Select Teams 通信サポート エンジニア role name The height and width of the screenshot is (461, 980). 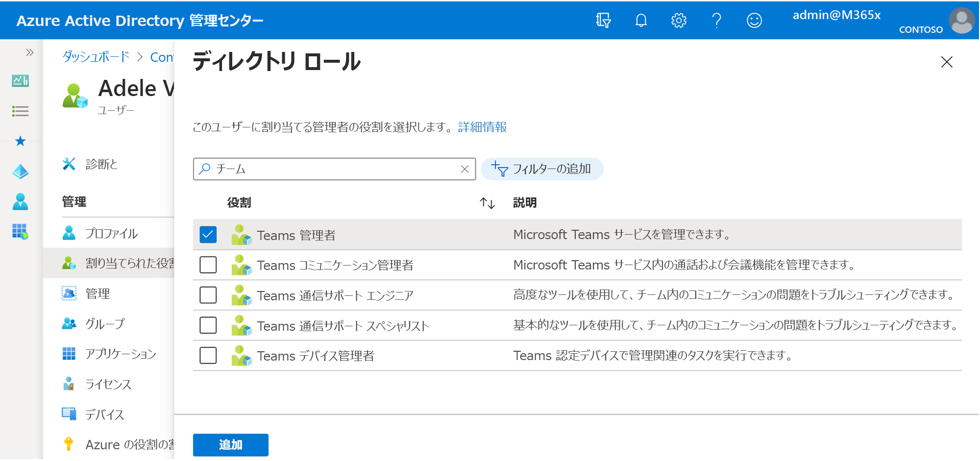coord(335,296)
